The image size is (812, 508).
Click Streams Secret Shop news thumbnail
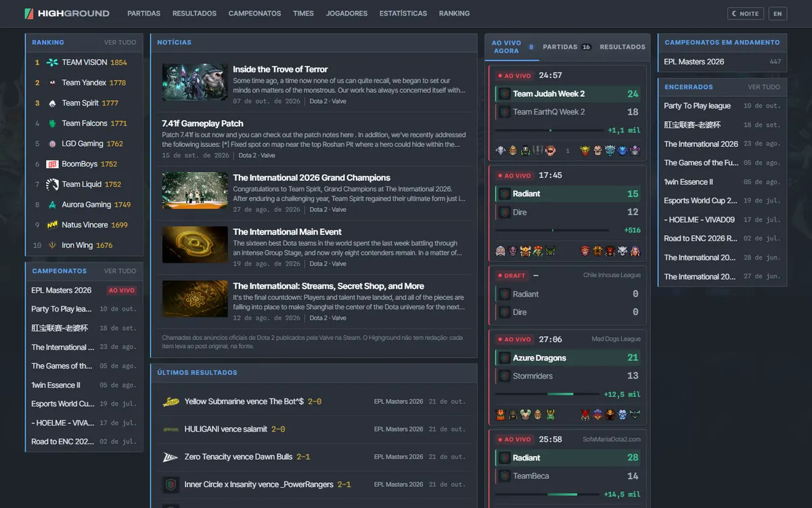click(195, 299)
